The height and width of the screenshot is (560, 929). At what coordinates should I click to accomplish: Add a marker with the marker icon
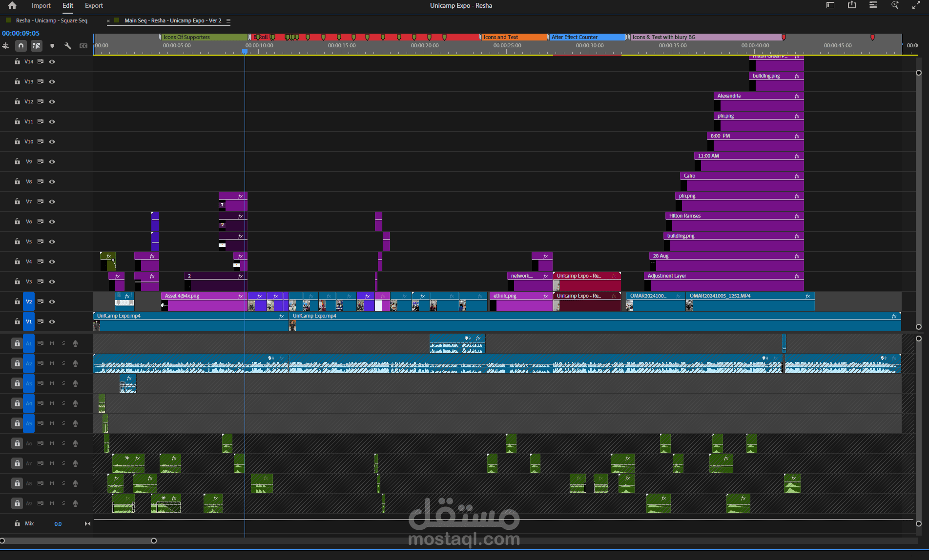[x=52, y=46]
